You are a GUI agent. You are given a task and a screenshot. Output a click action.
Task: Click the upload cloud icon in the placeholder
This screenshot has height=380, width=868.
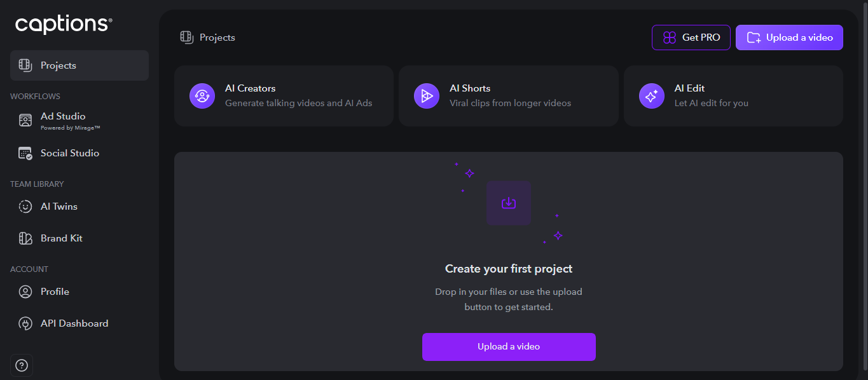tap(508, 203)
